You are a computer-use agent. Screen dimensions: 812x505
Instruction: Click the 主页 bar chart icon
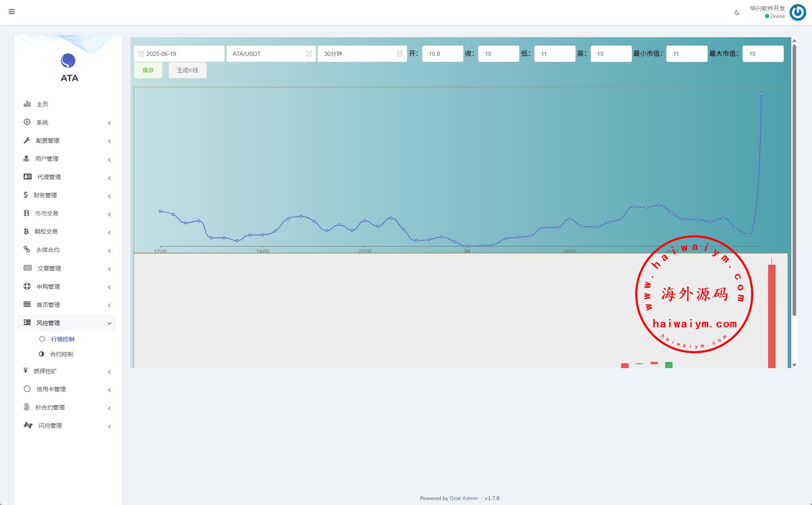(27, 104)
